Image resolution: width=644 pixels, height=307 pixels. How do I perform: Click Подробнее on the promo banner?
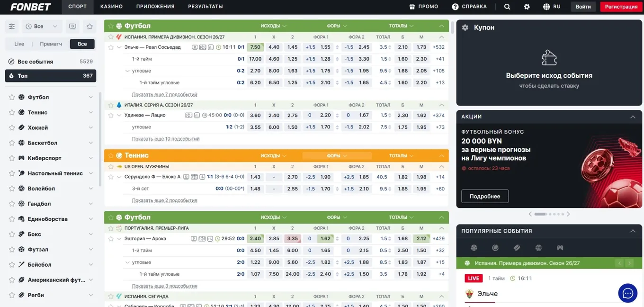tap(485, 196)
